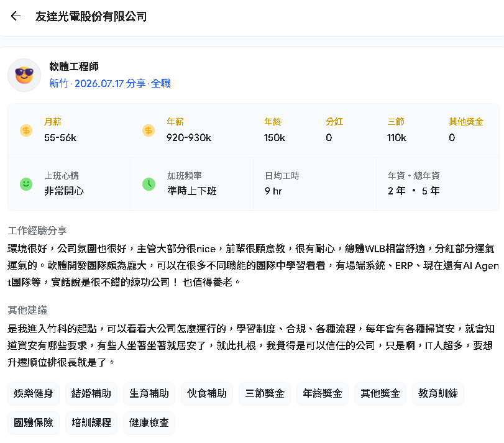Select the 110k 三節 bonus value
504x443 pixels.
(396, 138)
